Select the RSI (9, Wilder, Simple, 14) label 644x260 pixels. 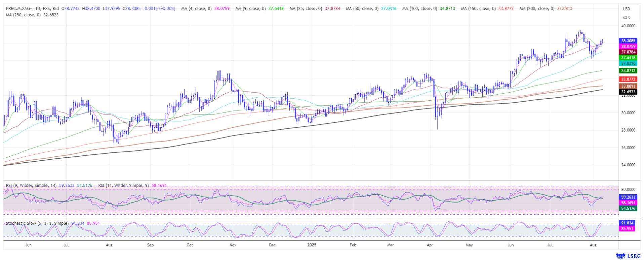pyautogui.click(x=32, y=185)
